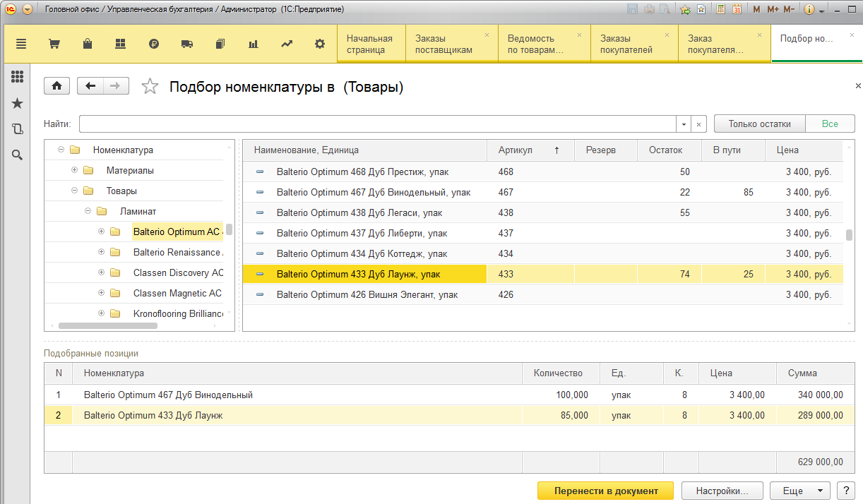Switch to 'Начальная страница' tab
This screenshot has height=504, width=863.
point(371,44)
